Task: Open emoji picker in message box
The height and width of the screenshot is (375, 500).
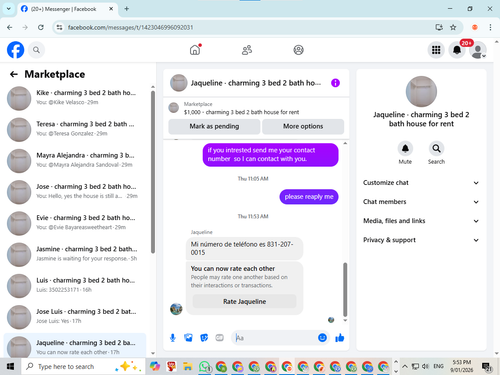Action: 322,338
